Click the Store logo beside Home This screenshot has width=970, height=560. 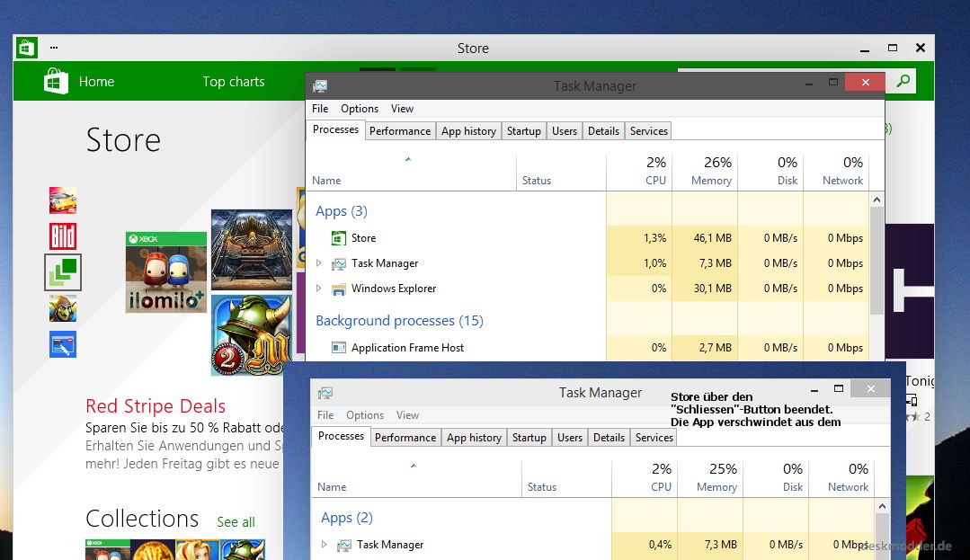click(x=56, y=81)
